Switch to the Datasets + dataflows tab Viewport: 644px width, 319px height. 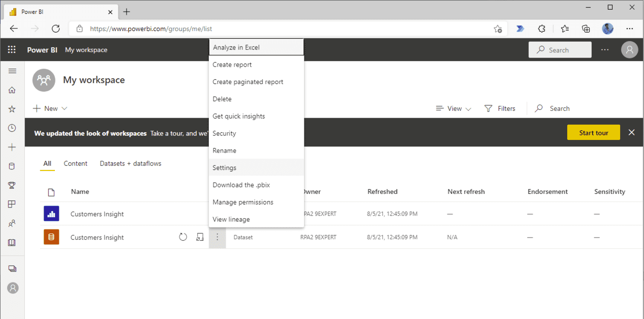tap(130, 163)
